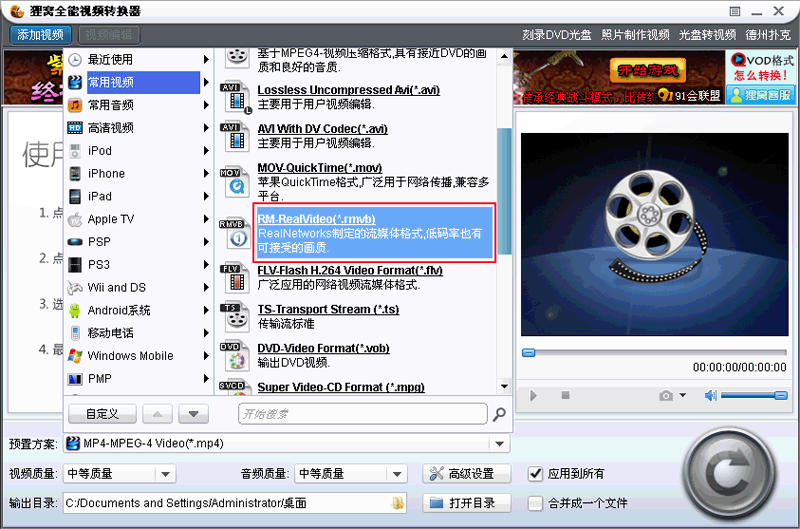Check the 合并成一个文件 checkbox

[535, 503]
